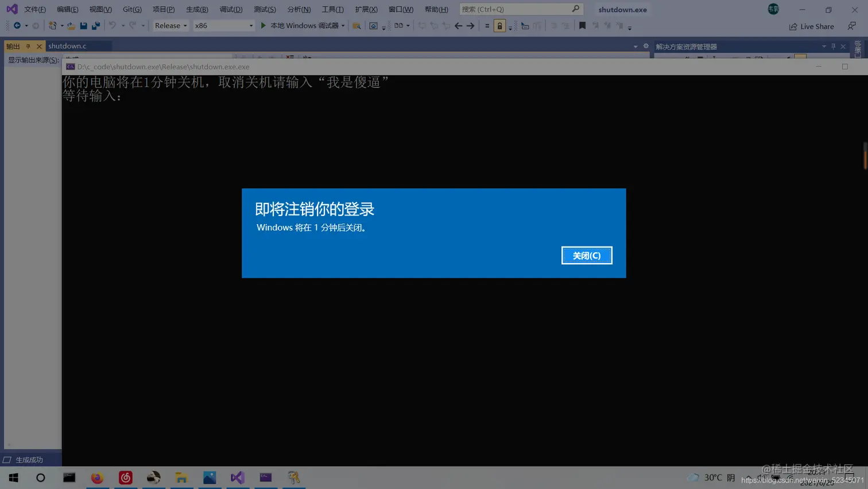This screenshot has height=489, width=868.
Task: Switch to the shutdown.c editor tab
Action: tap(68, 46)
